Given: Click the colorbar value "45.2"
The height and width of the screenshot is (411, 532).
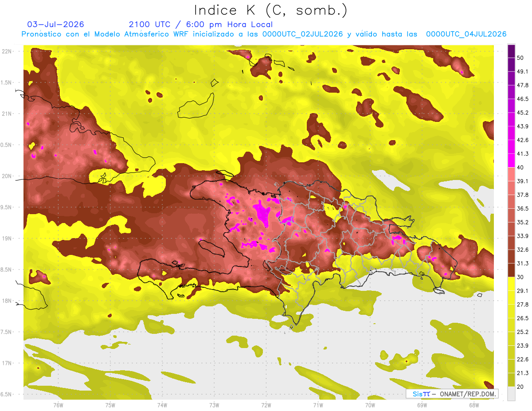Looking at the screenshot, I should pos(523,113).
